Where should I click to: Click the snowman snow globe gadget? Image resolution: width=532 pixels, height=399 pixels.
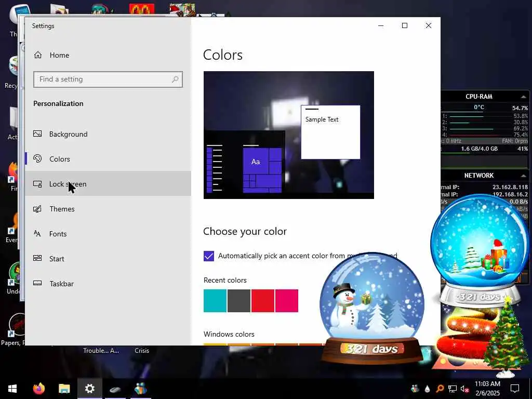coord(372,307)
